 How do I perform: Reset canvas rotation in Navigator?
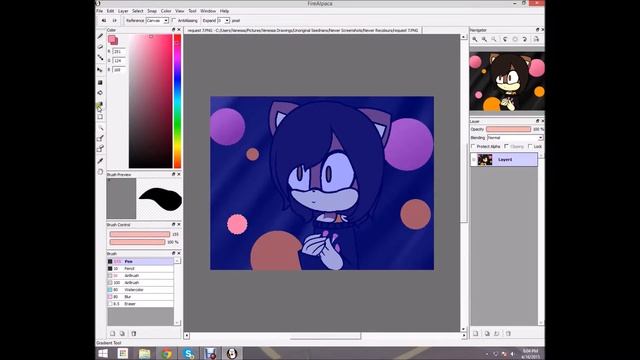click(x=515, y=39)
